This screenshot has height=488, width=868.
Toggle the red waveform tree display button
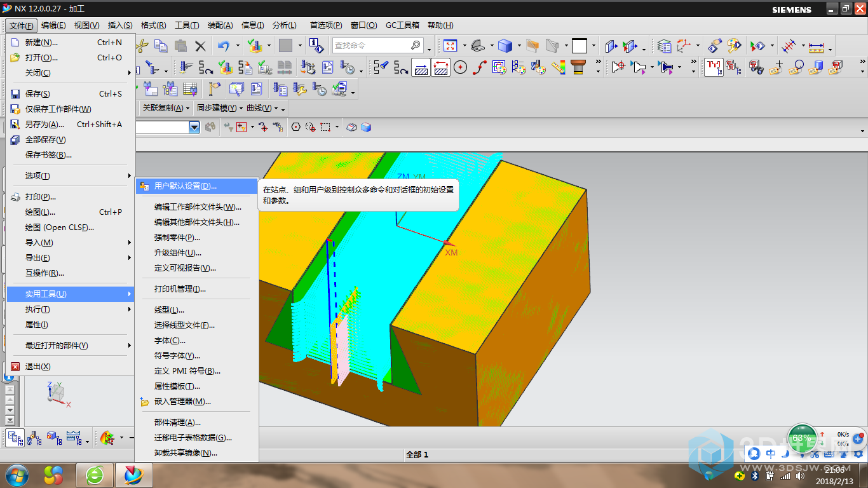[x=714, y=67]
